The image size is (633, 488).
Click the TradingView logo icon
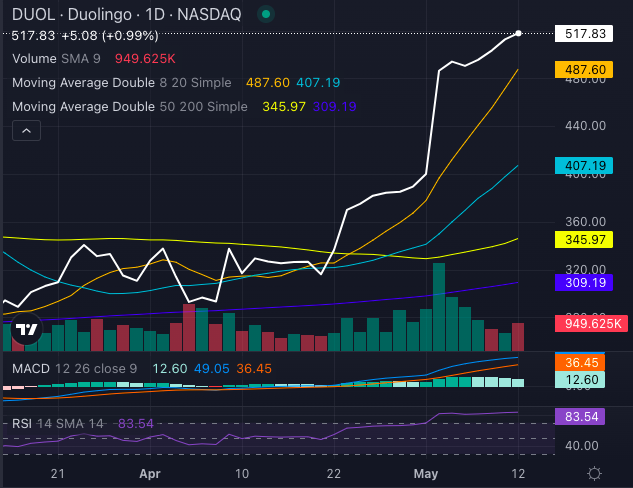(x=26, y=329)
